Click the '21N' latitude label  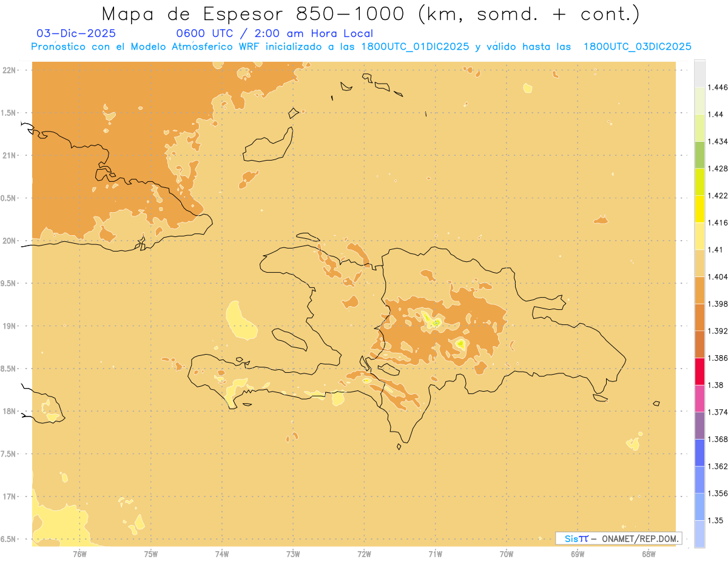click(9, 155)
